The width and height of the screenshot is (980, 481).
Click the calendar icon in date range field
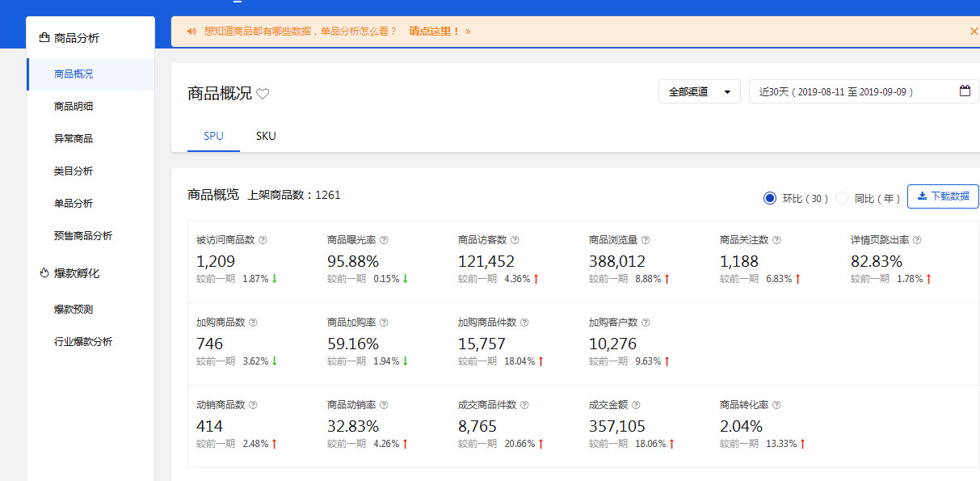[965, 91]
